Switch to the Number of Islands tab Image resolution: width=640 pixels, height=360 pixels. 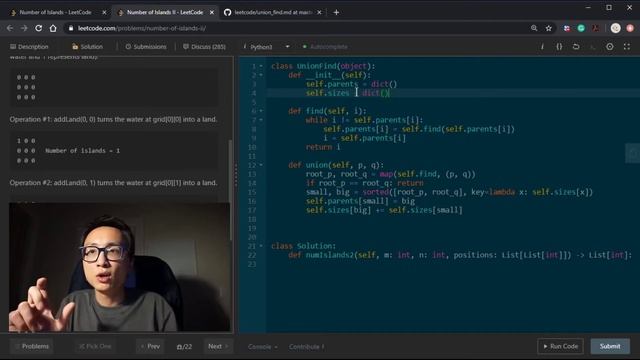(x=55, y=13)
